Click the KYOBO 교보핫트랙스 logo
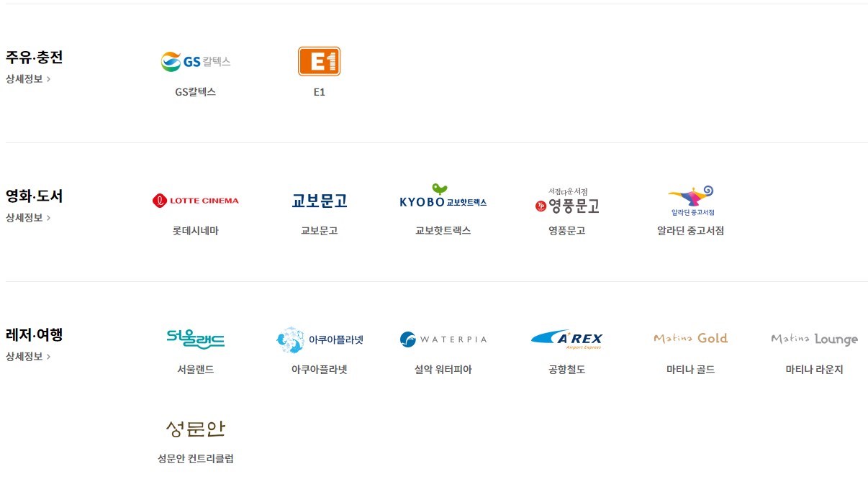 click(x=443, y=196)
